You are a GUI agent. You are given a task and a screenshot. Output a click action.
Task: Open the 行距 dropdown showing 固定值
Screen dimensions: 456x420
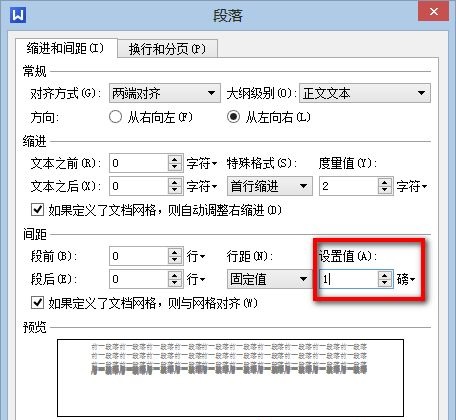point(270,279)
